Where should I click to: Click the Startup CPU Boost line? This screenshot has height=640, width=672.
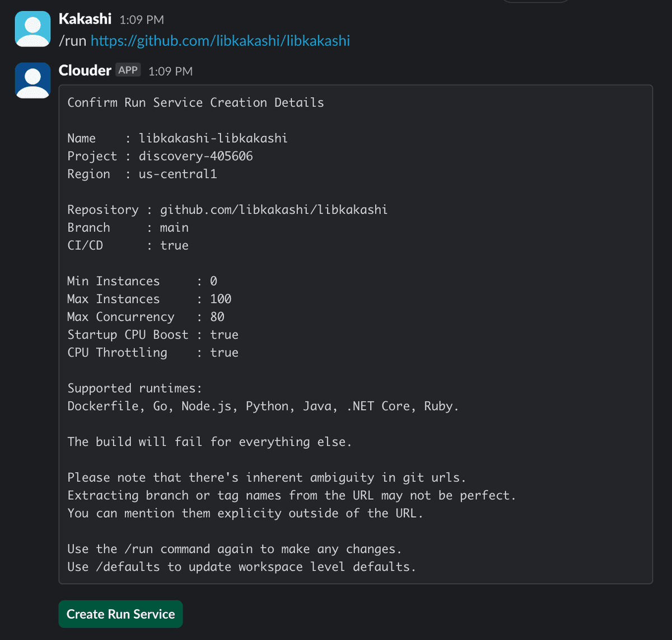click(x=153, y=335)
